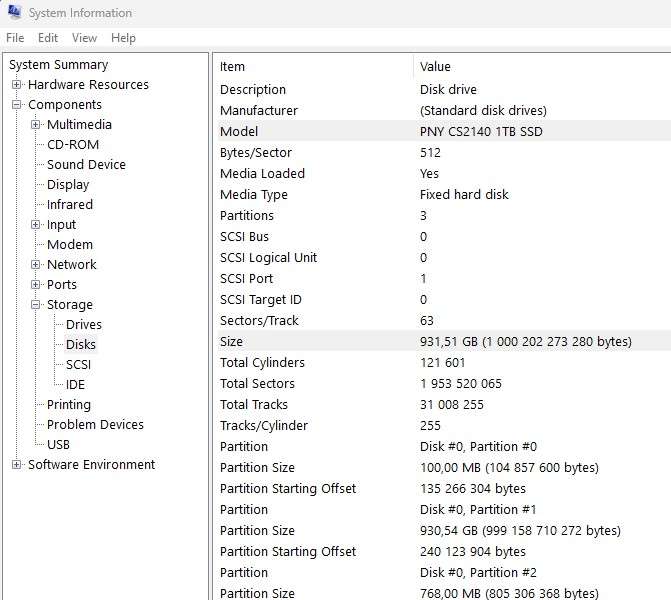
Task: Click the 'Disk #0, Partition #1' value
Action: click(x=478, y=509)
